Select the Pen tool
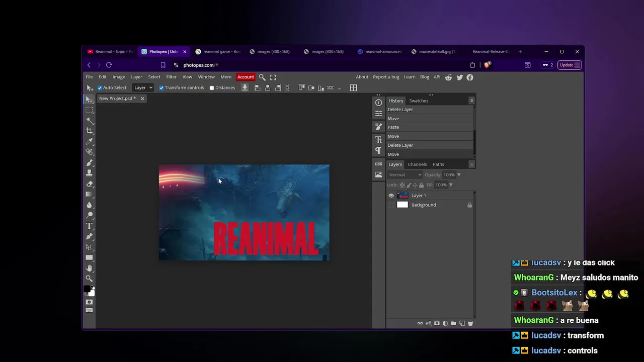 pyautogui.click(x=89, y=236)
